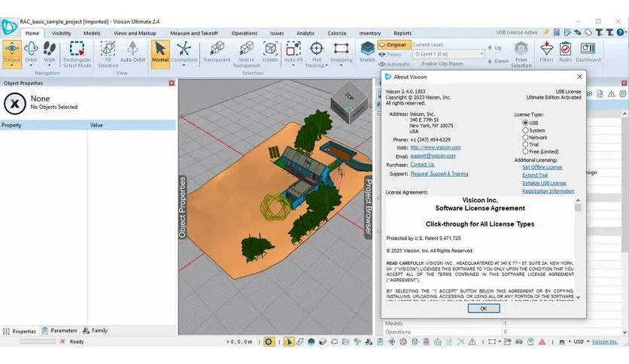Toggle Floors level view
This screenshot has height=364, width=629.
(x=390, y=54)
